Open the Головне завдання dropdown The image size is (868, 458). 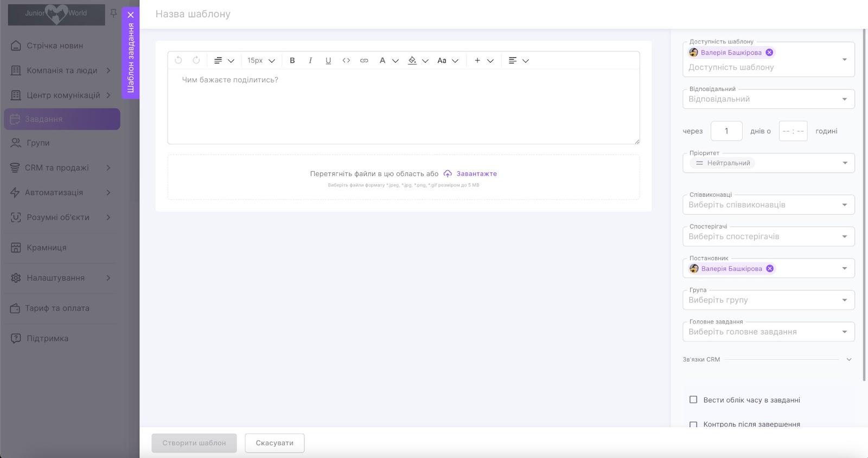(769, 332)
